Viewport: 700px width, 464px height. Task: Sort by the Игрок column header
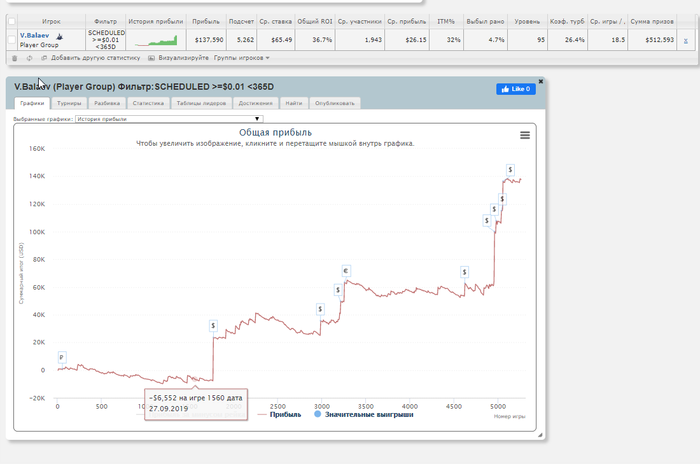(x=51, y=21)
